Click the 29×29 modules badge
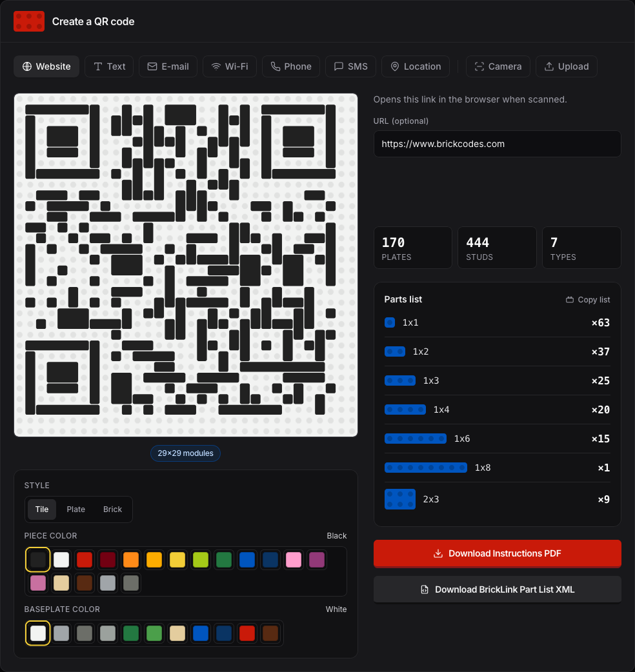 point(185,453)
